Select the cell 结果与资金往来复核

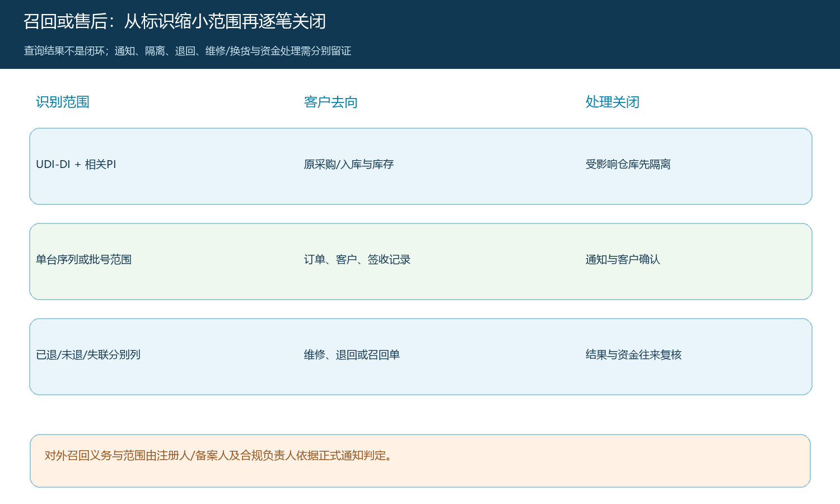click(633, 354)
